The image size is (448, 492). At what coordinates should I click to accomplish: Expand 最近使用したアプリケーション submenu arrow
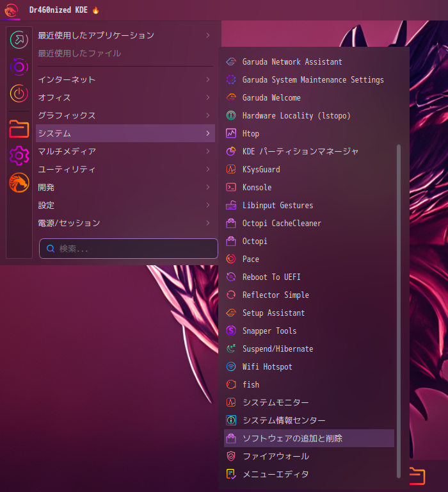click(208, 35)
